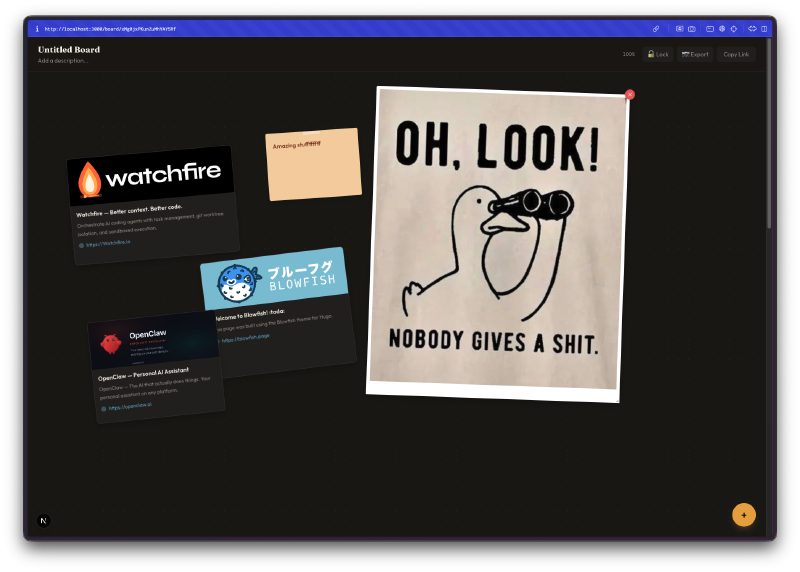Open the openclaw.ai link
The image size is (800, 572).
[x=130, y=407]
